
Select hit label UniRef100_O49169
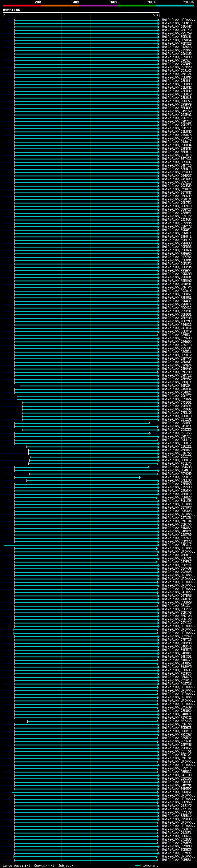click(x=177, y=111)
